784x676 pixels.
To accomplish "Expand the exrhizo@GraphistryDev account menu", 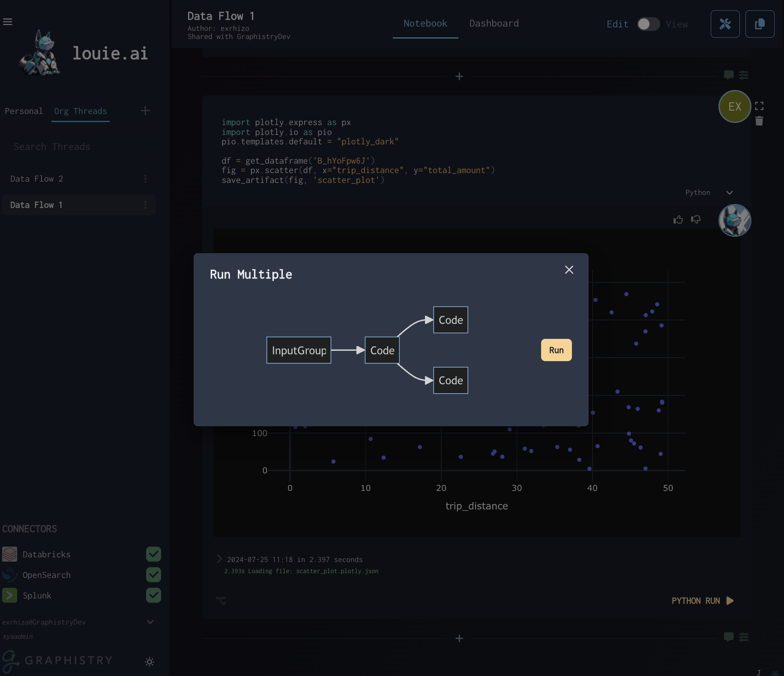I will (x=150, y=622).
